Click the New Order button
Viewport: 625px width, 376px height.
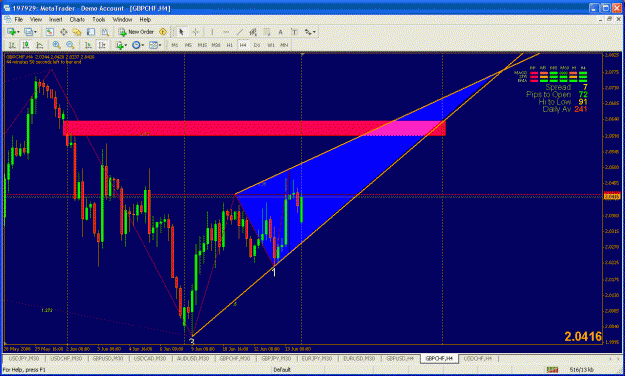pos(137,32)
